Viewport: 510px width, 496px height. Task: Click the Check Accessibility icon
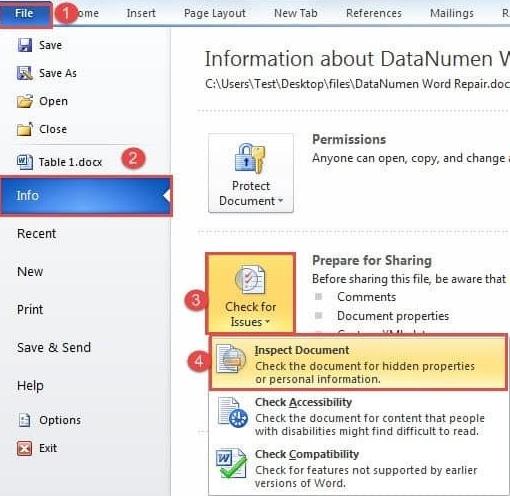232,412
